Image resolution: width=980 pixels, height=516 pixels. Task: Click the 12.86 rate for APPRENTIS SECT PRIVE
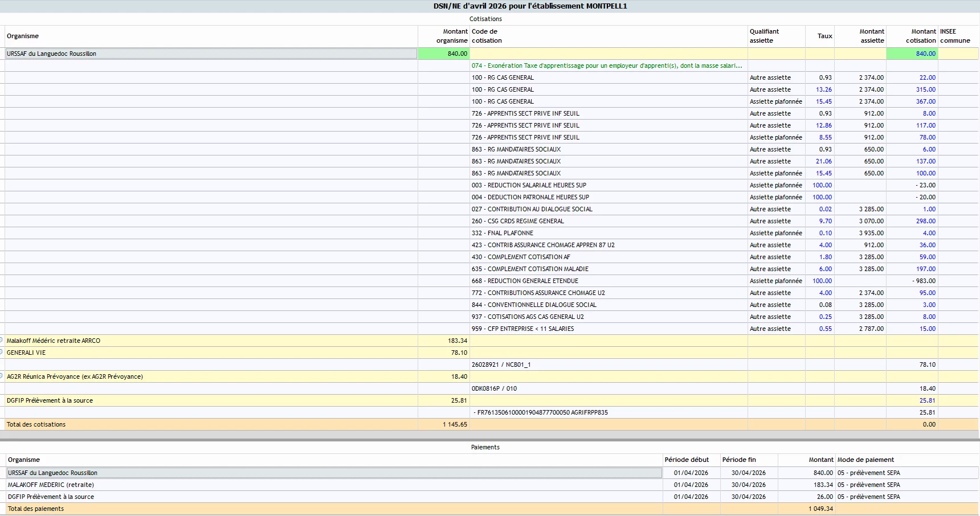pos(824,125)
